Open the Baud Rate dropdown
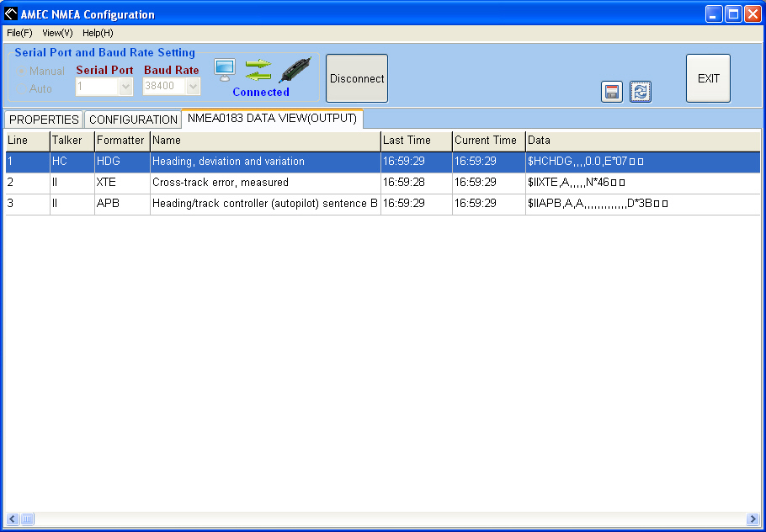Screen dimensions: 766x532 pyautogui.click(x=193, y=86)
